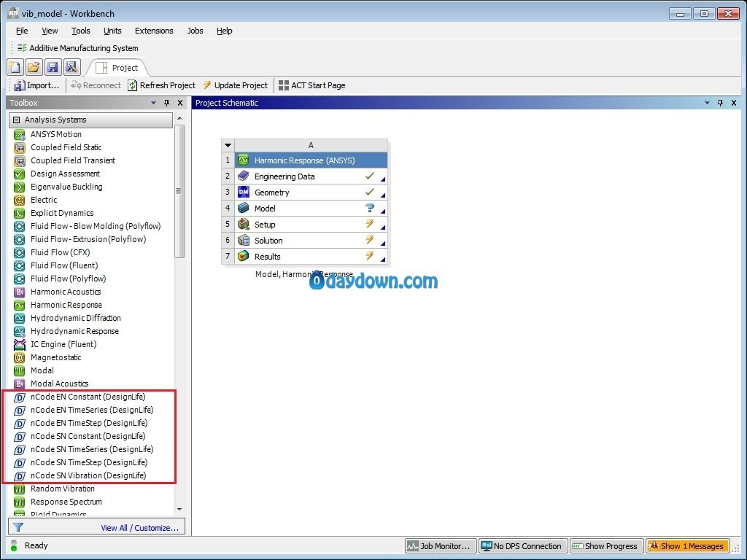Select the Model cell
The height and width of the screenshot is (560, 747).
coord(311,209)
